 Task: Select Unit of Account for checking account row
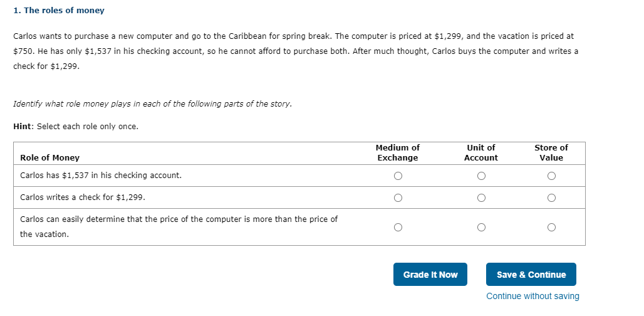coord(481,176)
